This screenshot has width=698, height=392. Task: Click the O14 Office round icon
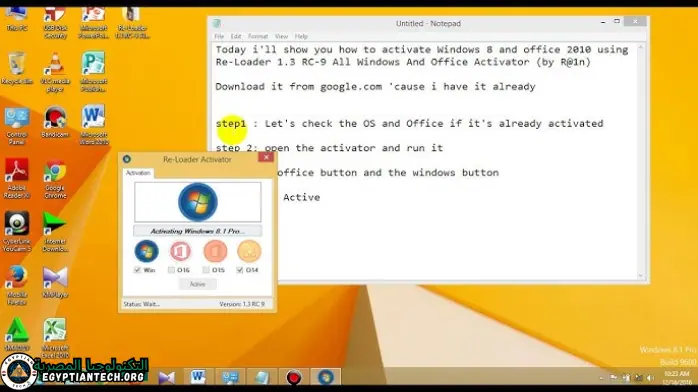(x=249, y=251)
